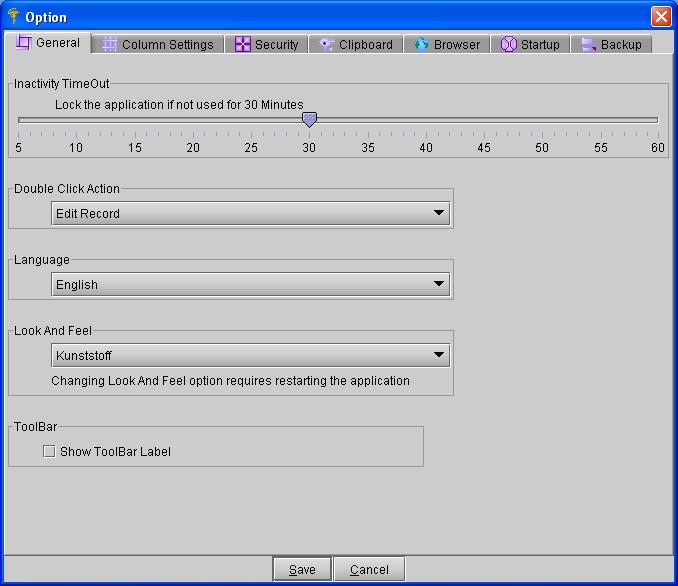The height and width of the screenshot is (586, 678).
Task: Set timeout slider at the 10 mark
Action: tap(77, 120)
